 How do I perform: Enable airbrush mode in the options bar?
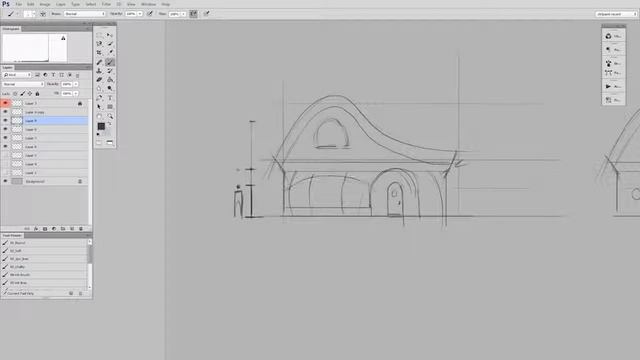click(193, 14)
